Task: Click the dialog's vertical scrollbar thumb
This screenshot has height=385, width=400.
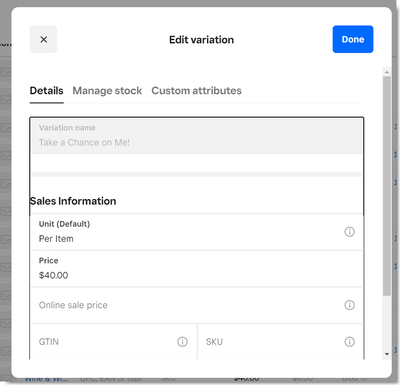Action: point(387,186)
